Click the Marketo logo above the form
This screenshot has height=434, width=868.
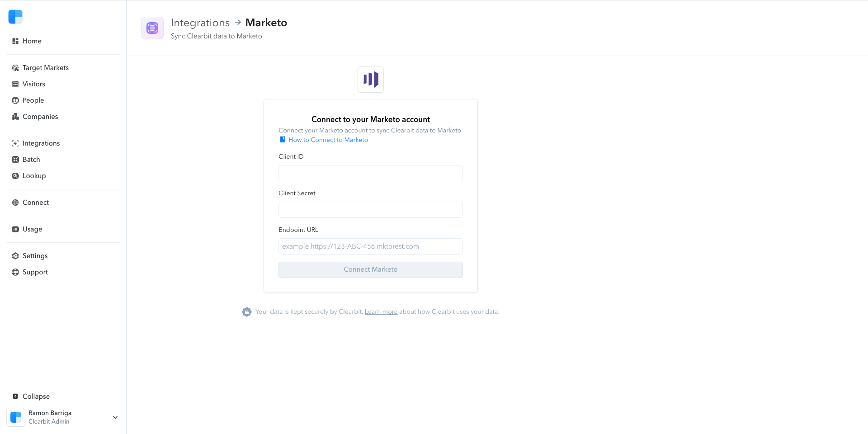tap(371, 80)
